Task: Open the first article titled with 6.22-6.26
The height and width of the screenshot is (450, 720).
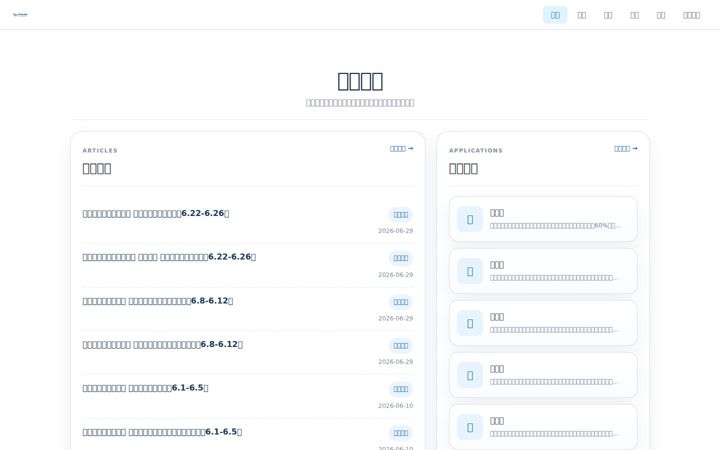Action: click(156, 214)
